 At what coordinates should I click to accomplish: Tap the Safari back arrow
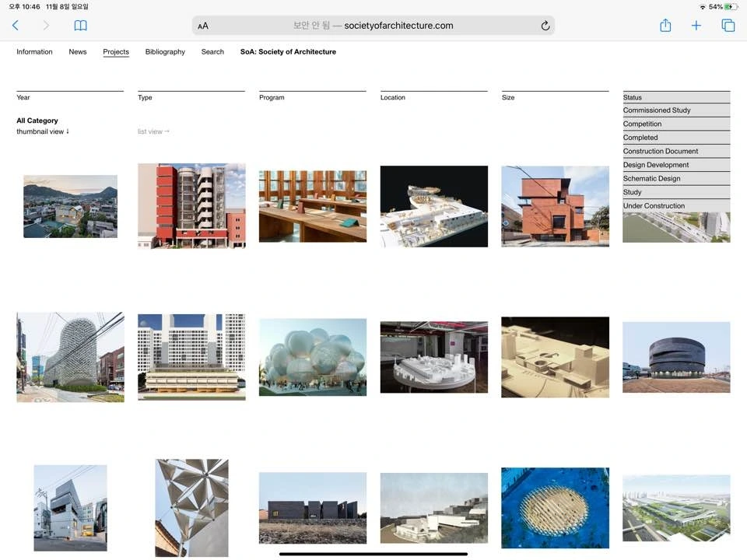16,25
